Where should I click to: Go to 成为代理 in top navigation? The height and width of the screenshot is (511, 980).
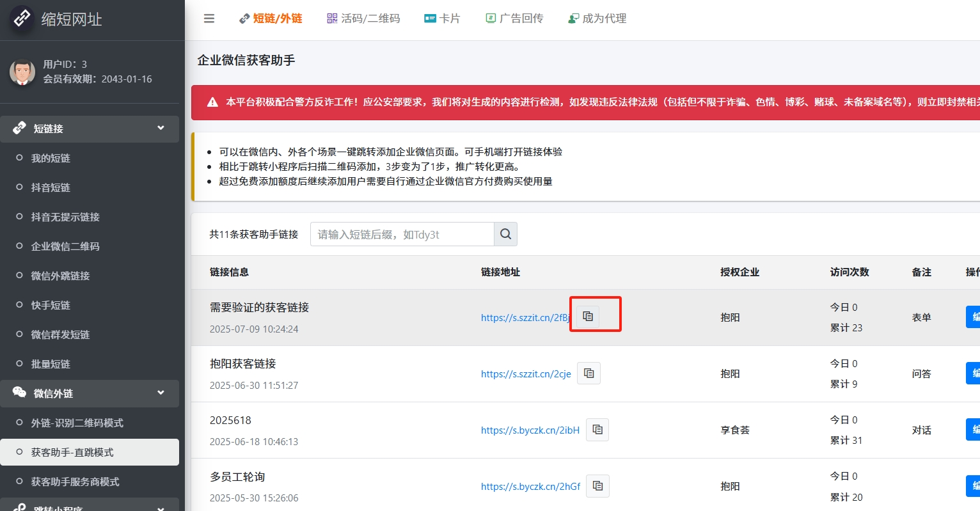[x=597, y=19]
